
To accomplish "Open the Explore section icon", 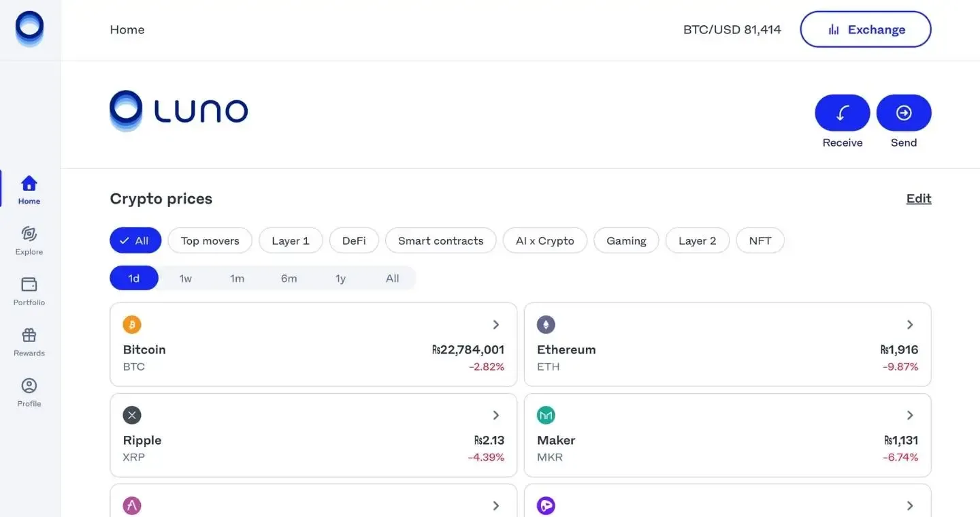I will pyautogui.click(x=29, y=234).
